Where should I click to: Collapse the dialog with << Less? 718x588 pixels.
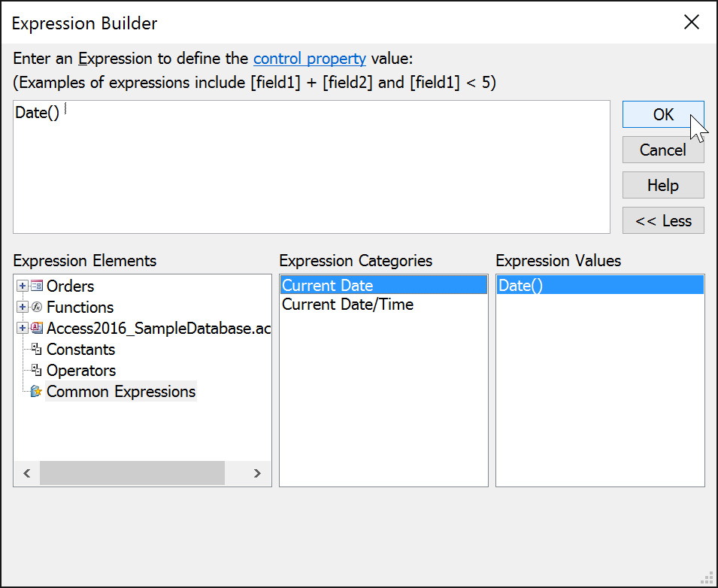(662, 220)
